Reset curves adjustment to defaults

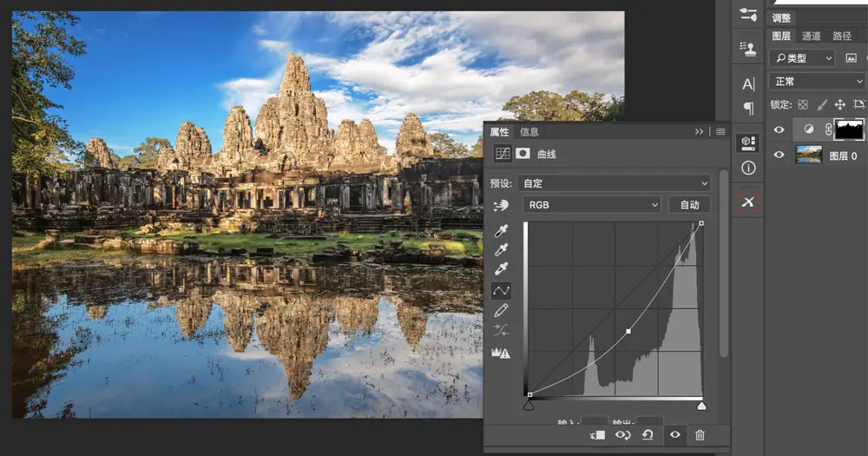[648, 435]
